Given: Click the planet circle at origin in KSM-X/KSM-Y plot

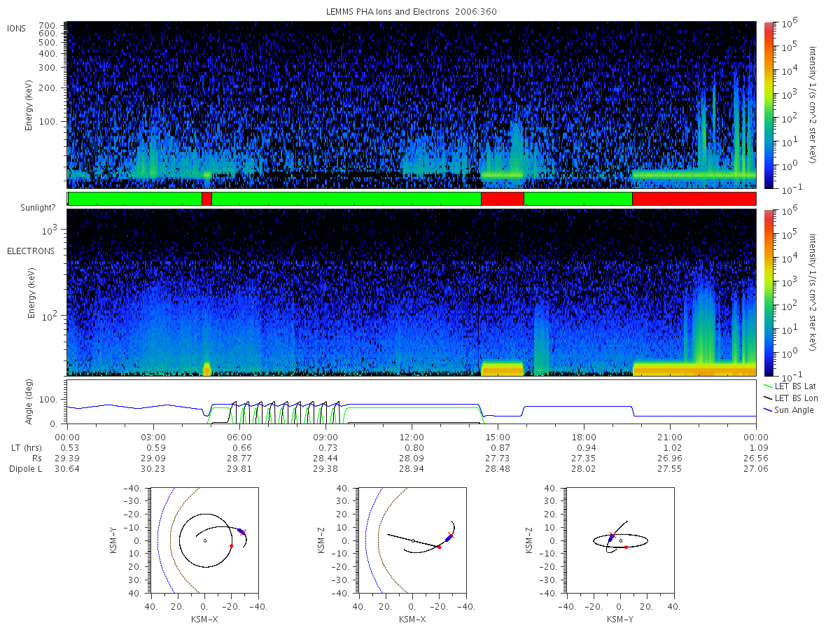Looking at the screenshot, I should [204, 540].
